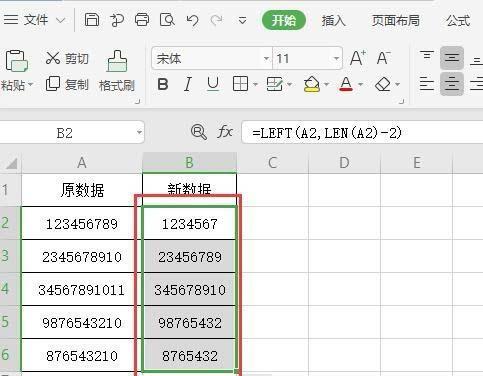Open the 公式 tab

pyautogui.click(x=458, y=20)
